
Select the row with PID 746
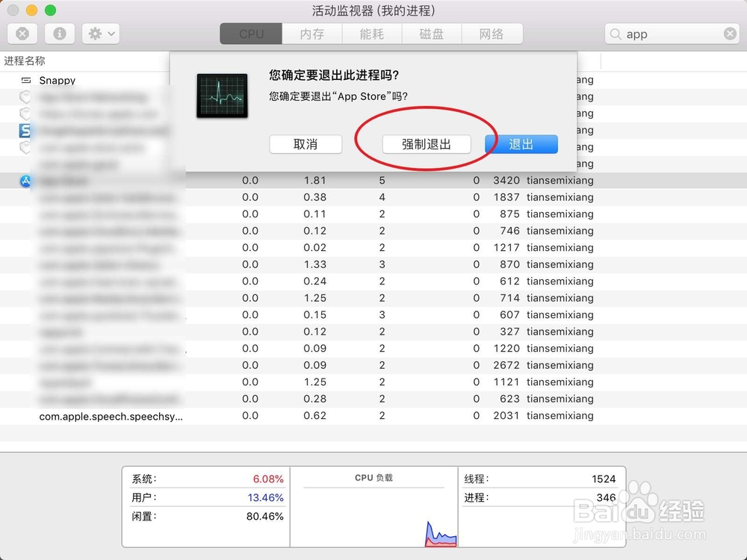coord(373,231)
